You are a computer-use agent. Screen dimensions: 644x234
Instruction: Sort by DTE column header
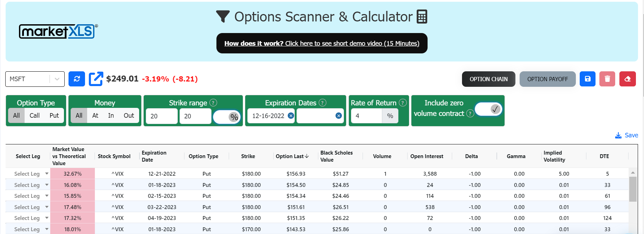(604, 156)
